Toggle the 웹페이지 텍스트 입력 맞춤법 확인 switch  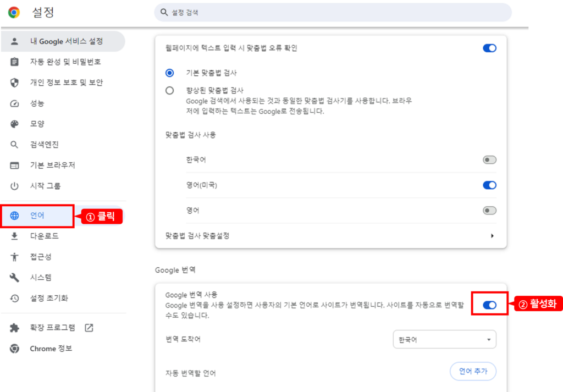tap(489, 48)
